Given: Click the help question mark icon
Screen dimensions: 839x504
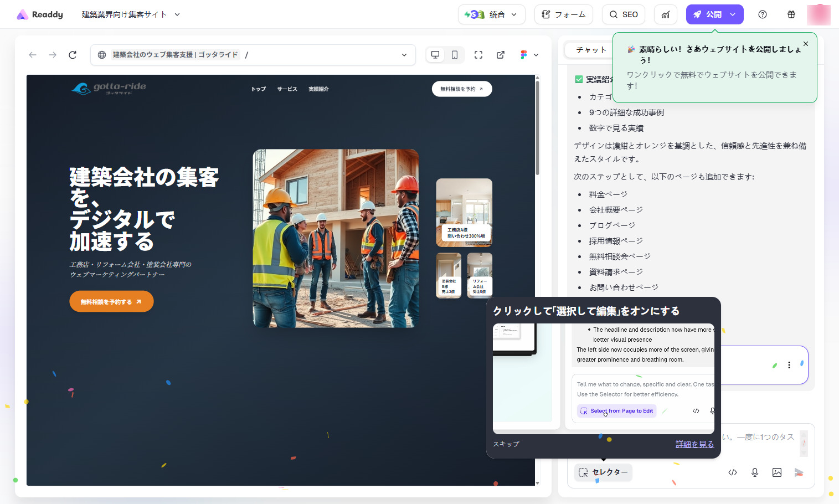Looking at the screenshot, I should click(763, 14).
